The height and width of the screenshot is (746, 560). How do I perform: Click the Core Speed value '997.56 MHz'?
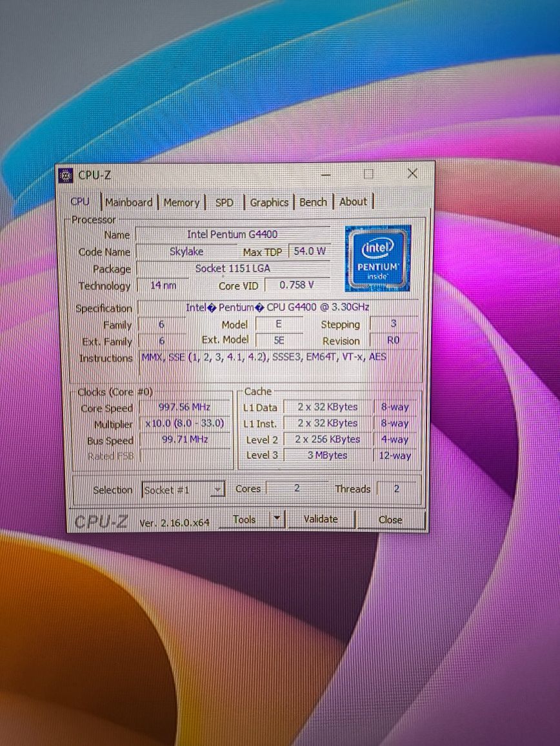point(185,407)
